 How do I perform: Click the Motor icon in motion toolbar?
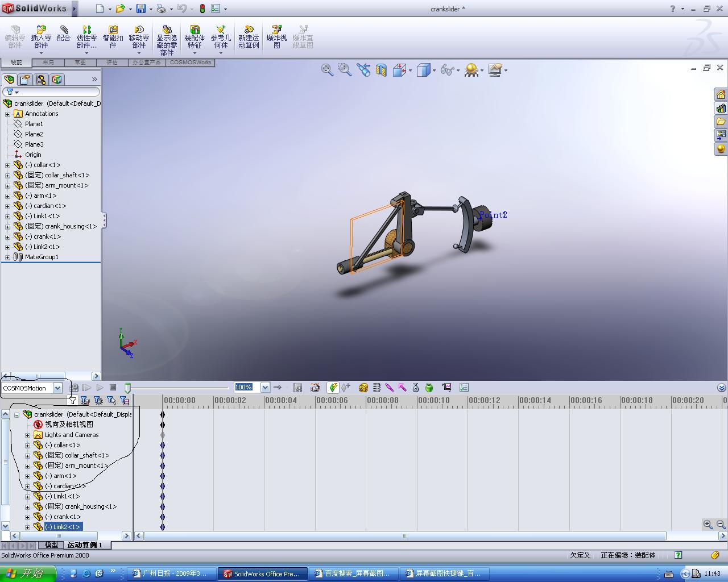pyautogui.click(x=363, y=388)
